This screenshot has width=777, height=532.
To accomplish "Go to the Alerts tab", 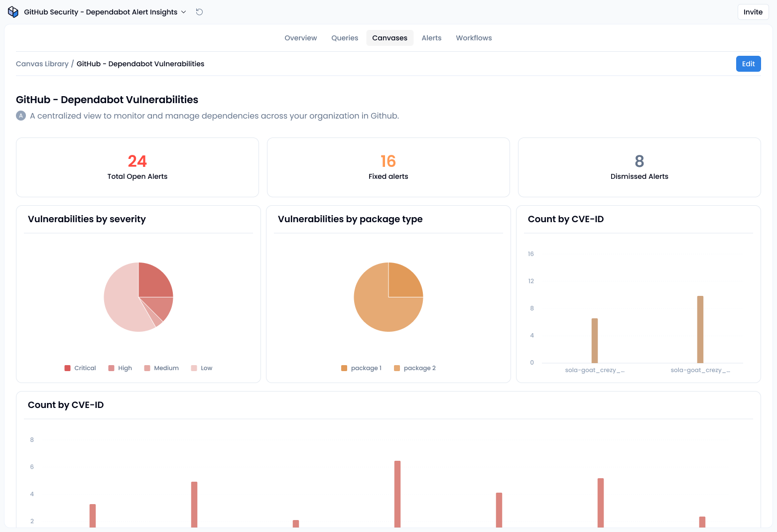I will click(431, 38).
